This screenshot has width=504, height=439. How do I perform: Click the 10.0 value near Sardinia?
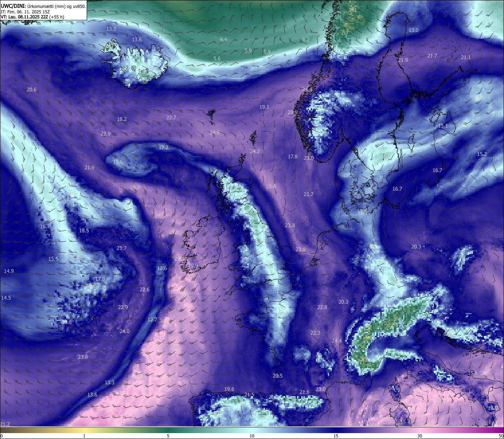coord(393,388)
